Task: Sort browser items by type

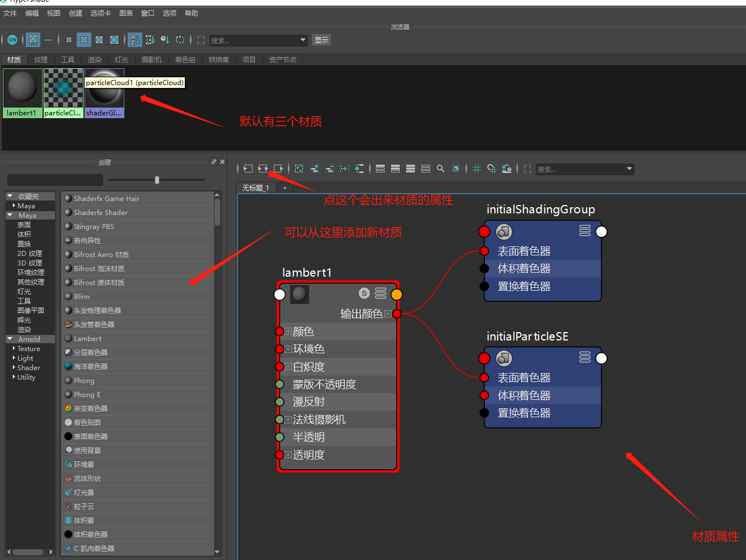Action: pyautogui.click(x=150, y=40)
